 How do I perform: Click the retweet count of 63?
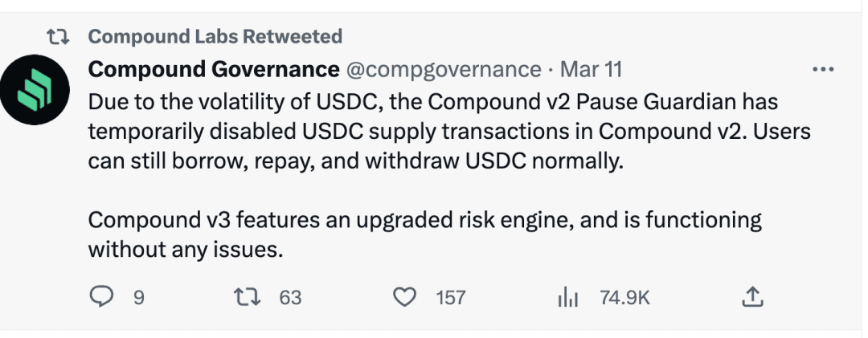(290, 298)
